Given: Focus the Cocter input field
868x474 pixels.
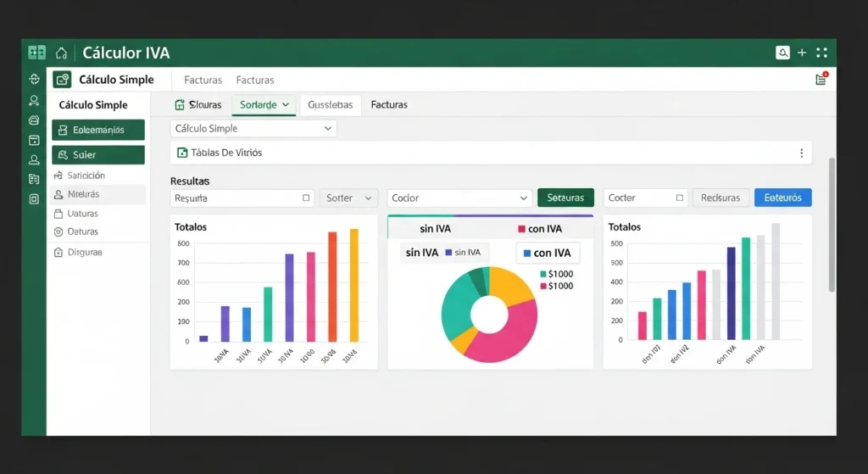Looking at the screenshot, I should (x=645, y=198).
